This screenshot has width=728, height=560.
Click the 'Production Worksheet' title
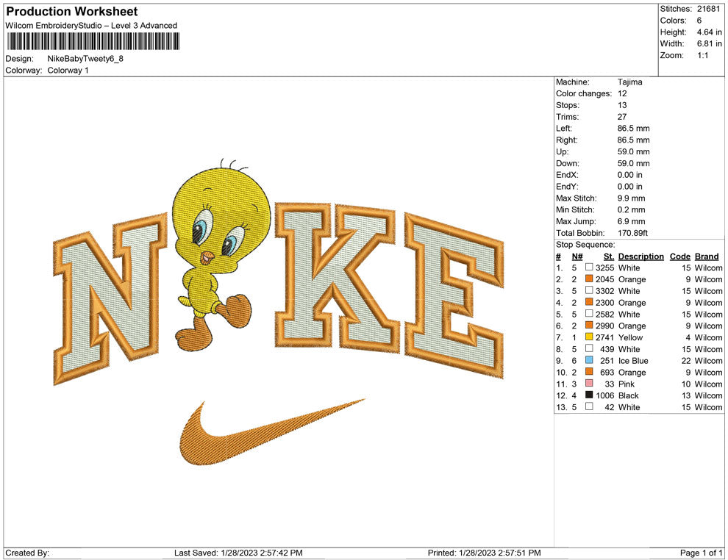72,12
